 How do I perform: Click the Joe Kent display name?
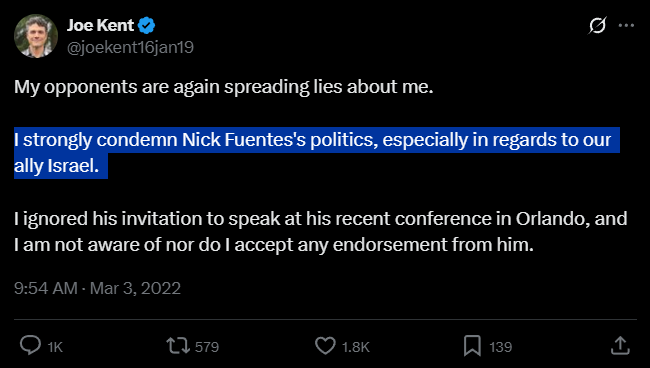coord(100,26)
